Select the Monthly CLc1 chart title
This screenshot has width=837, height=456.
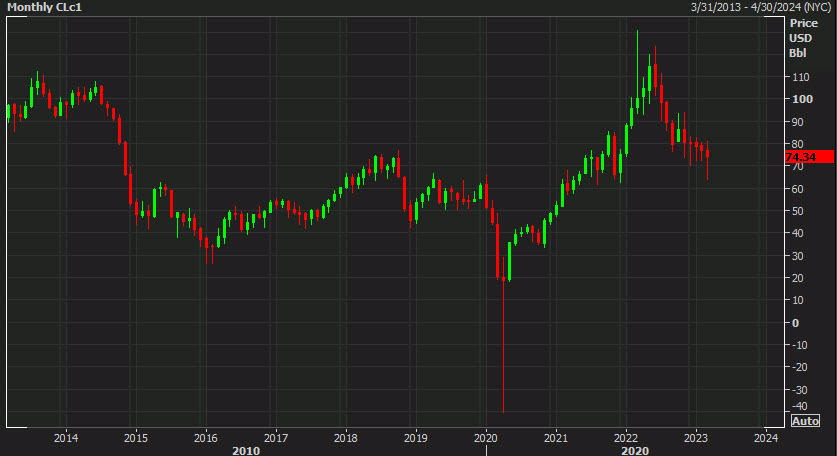(x=44, y=7)
